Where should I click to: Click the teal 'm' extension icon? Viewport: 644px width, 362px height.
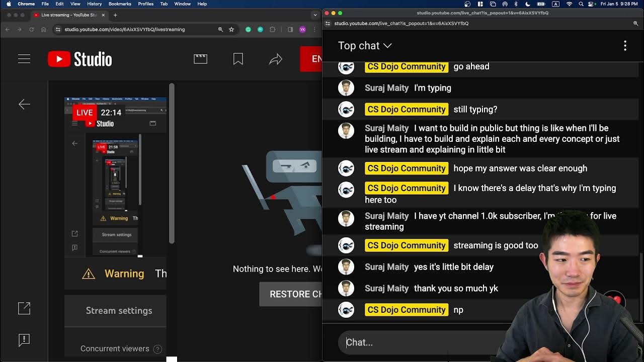[x=260, y=30]
